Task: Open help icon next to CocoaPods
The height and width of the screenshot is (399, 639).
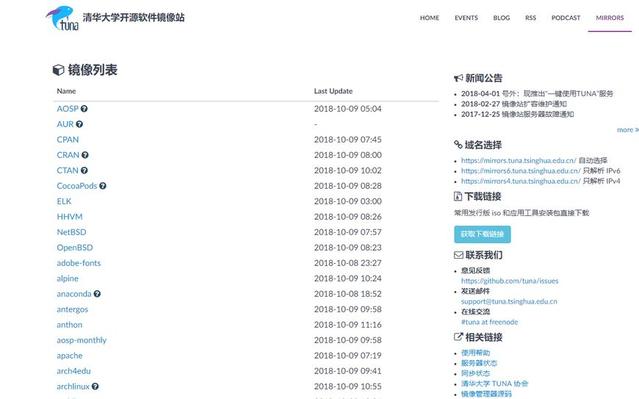Action: click(x=103, y=186)
